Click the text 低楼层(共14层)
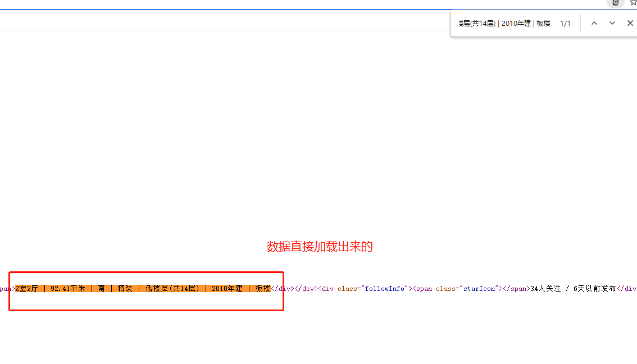637x364 pixels. [172, 288]
